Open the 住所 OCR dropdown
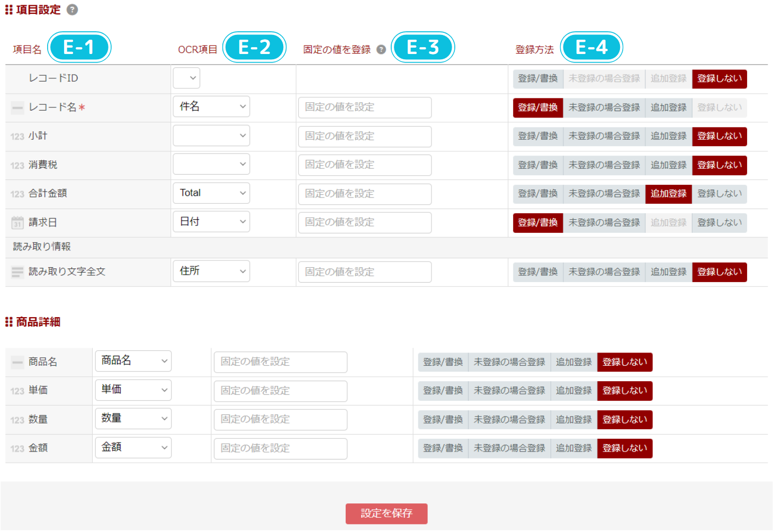This screenshot has height=532, width=773. click(211, 272)
